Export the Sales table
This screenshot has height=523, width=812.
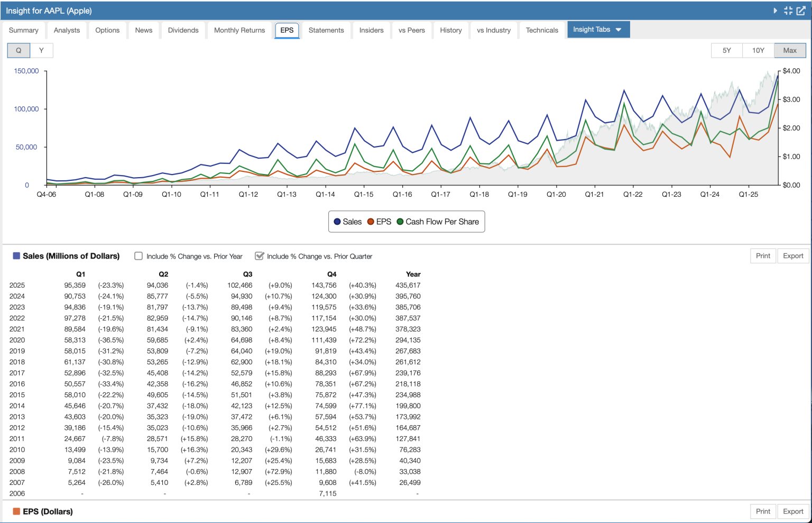(793, 256)
